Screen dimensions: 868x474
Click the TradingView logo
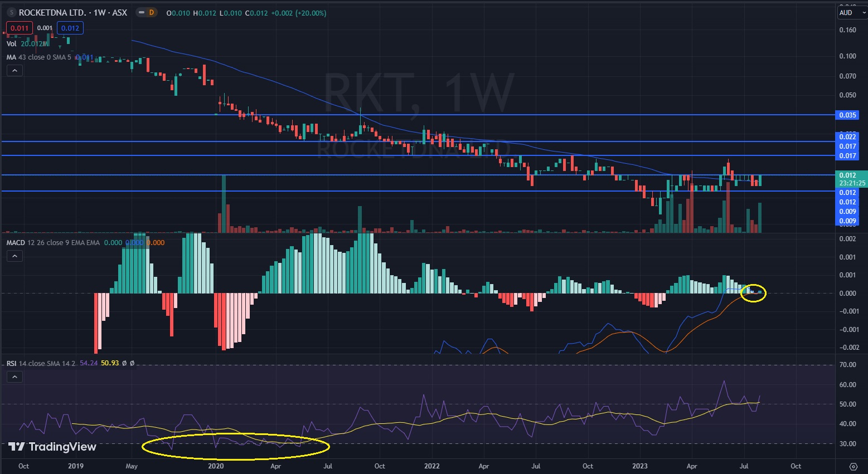pyautogui.click(x=52, y=447)
